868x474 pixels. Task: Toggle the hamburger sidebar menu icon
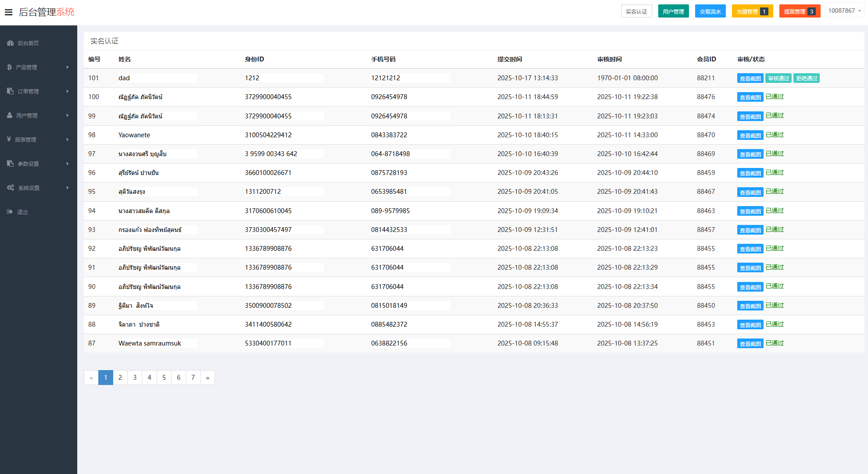pos(8,12)
